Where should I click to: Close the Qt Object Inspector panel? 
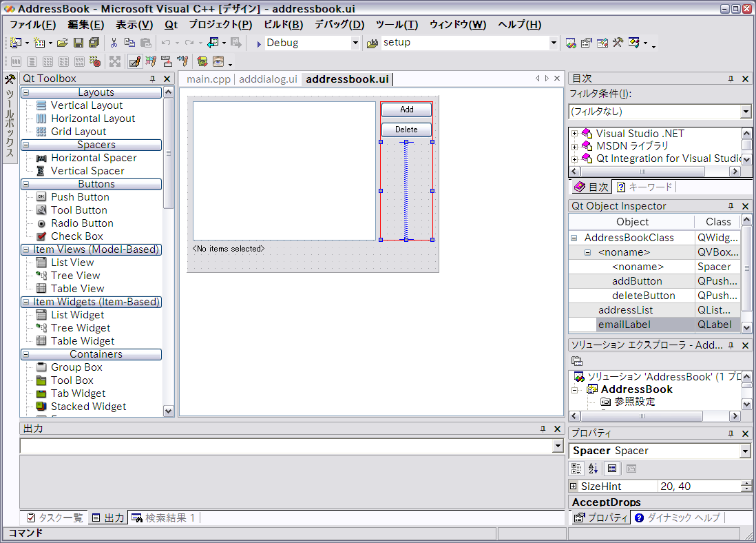click(x=746, y=206)
